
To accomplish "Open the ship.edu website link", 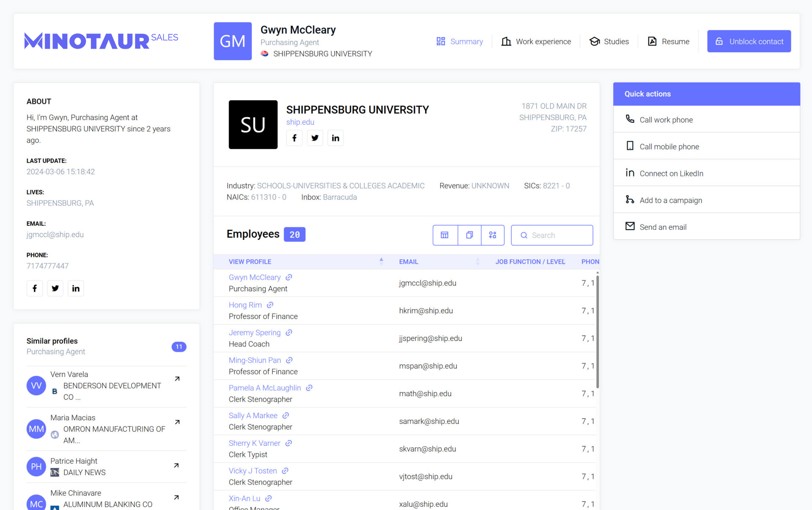I will coord(300,122).
